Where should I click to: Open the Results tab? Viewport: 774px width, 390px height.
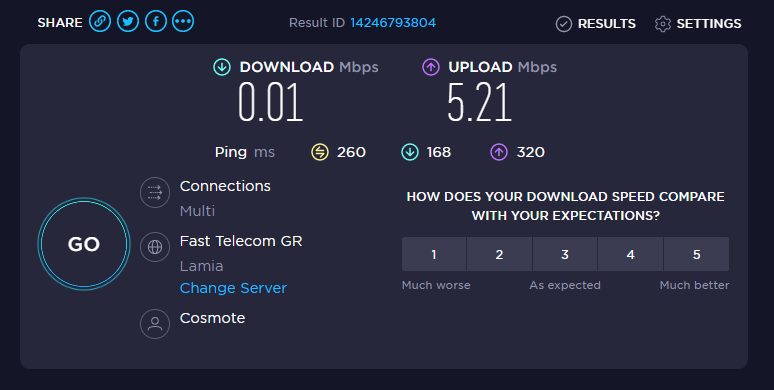(596, 24)
